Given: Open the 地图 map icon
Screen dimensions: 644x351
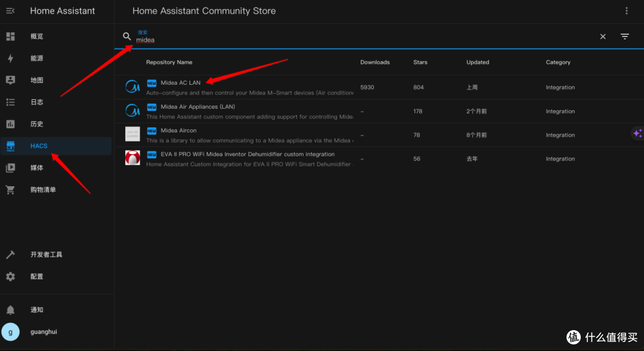Looking at the screenshot, I should (10, 80).
